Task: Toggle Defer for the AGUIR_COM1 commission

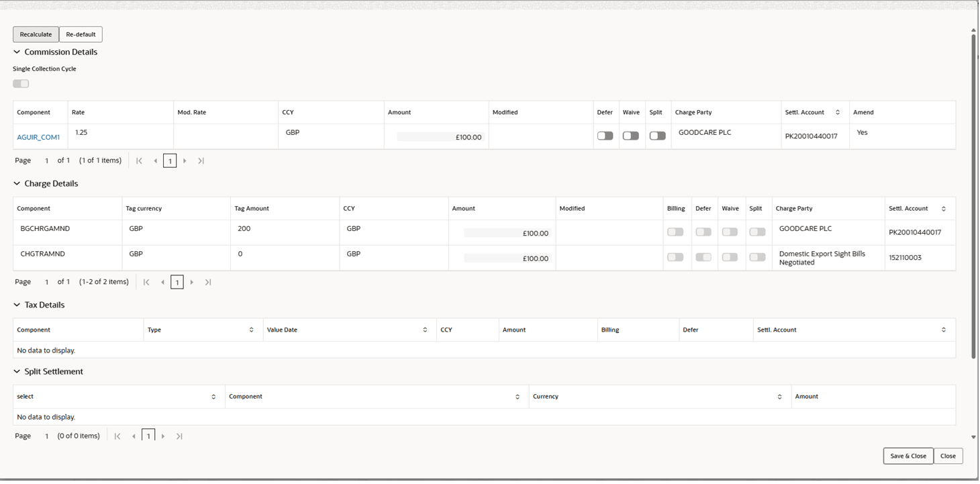Action: 605,135
